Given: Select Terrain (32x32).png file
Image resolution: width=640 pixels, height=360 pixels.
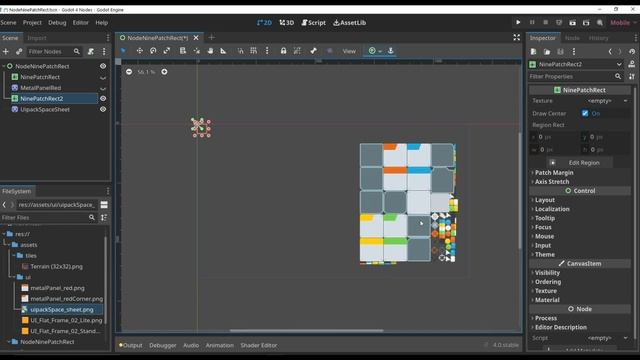Looking at the screenshot, I should tap(56, 267).
